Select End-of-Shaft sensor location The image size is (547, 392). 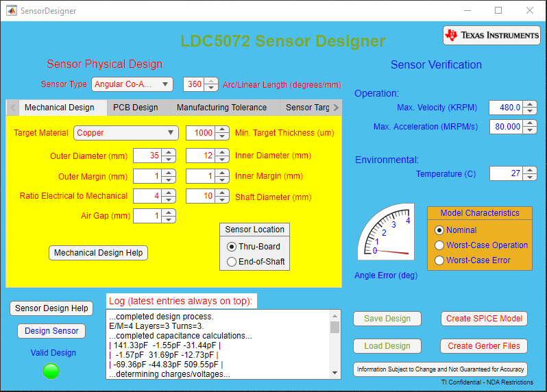click(232, 261)
